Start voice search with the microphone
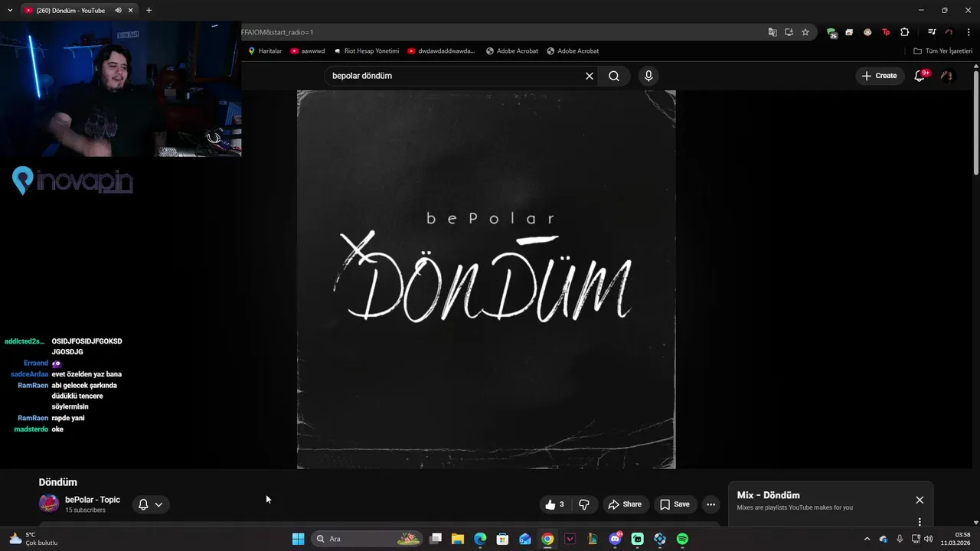The width and height of the screenshot is (980, 551). pyautogui.click(x=648, y=76)
